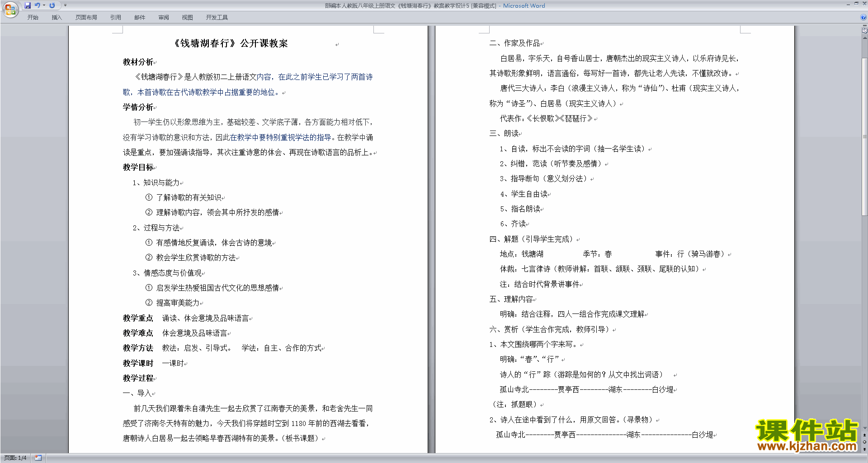Expand the undo history dropdown arrow
868x463 pixels.
point(44,5)
